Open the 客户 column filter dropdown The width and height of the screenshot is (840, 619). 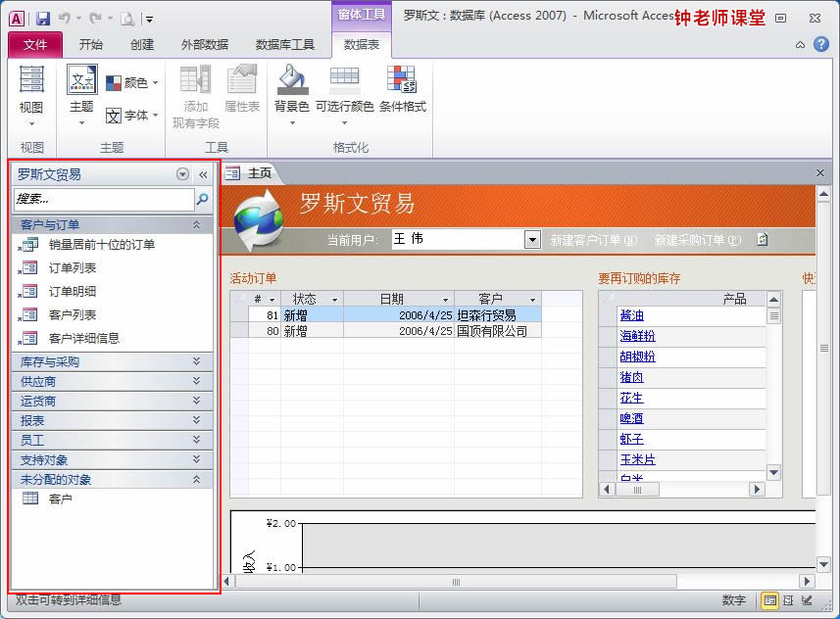[533, 300]
